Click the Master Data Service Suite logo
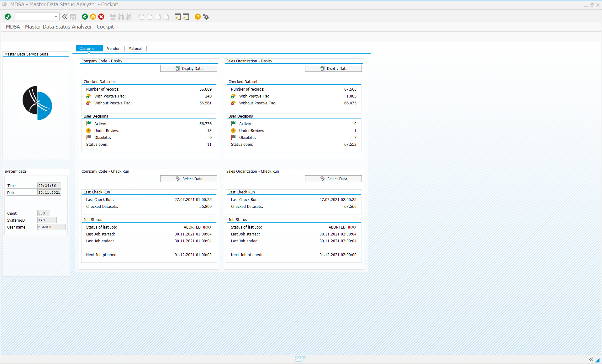602x364 pixels. [37, 103]
